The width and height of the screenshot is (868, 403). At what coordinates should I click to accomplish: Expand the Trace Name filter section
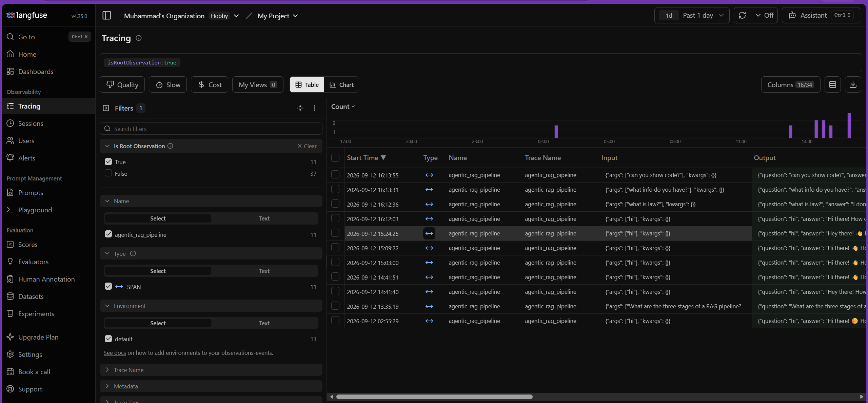tap(211, 370)
